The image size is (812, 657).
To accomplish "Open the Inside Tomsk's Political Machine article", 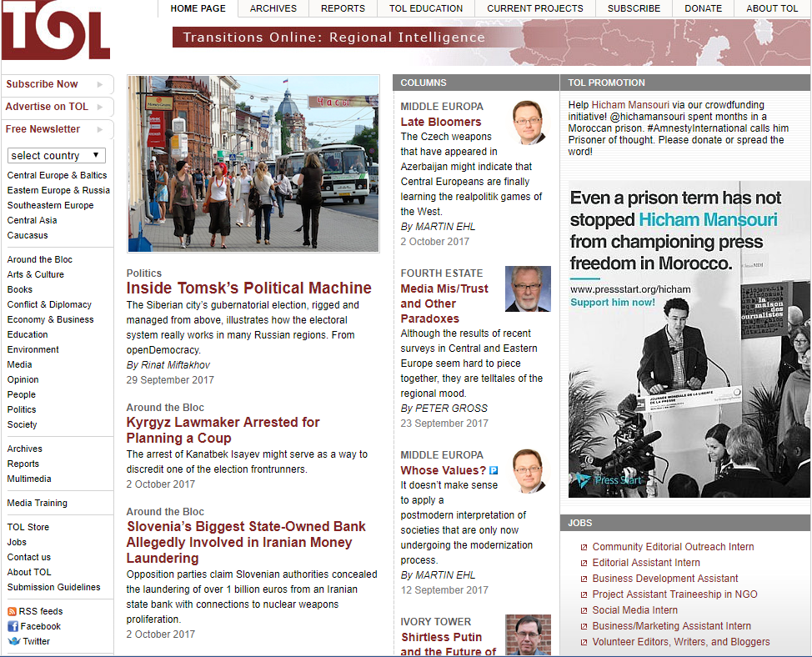I will pos(248,288).
